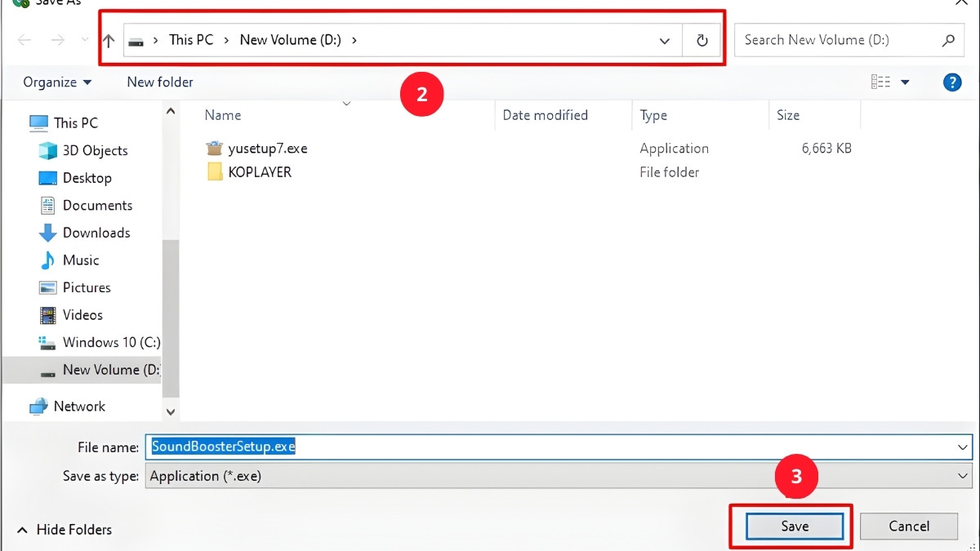Screen dimensions: 980x551
Task: Collapse the pane with Hide Folders
Action: (65, 530)
